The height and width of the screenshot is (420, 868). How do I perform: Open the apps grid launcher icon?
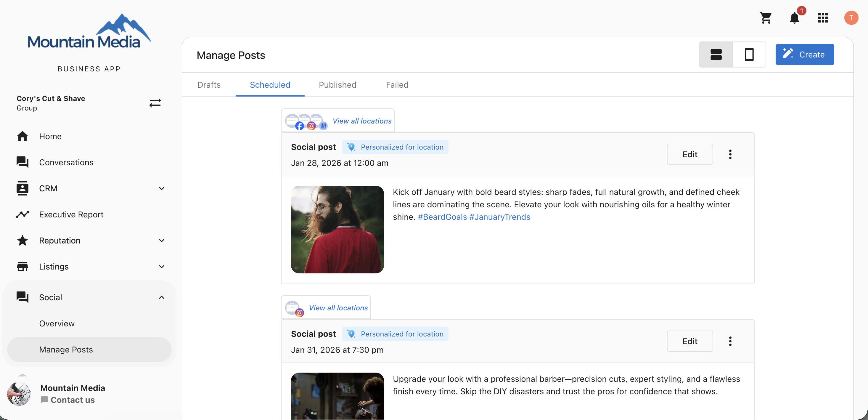(x=823, y=18)
